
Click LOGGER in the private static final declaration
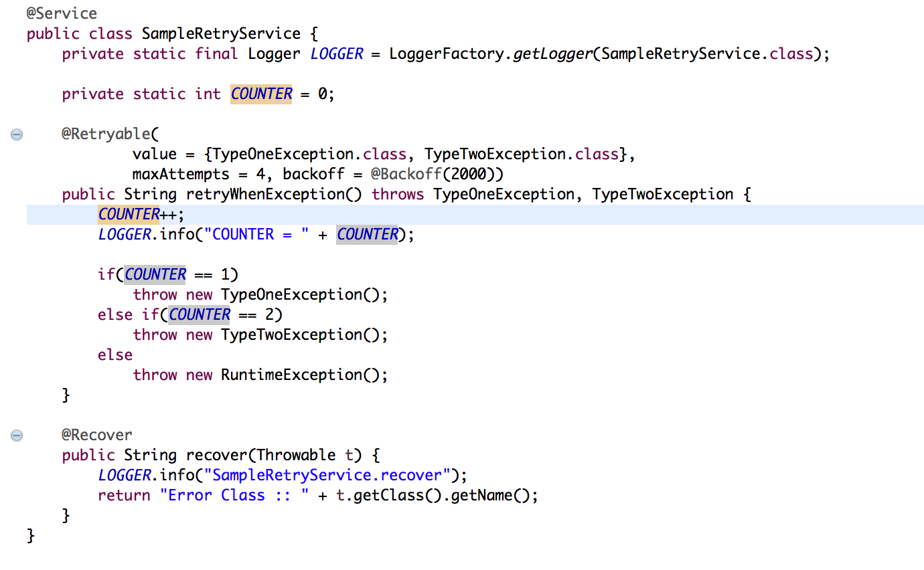click(336, 54)
